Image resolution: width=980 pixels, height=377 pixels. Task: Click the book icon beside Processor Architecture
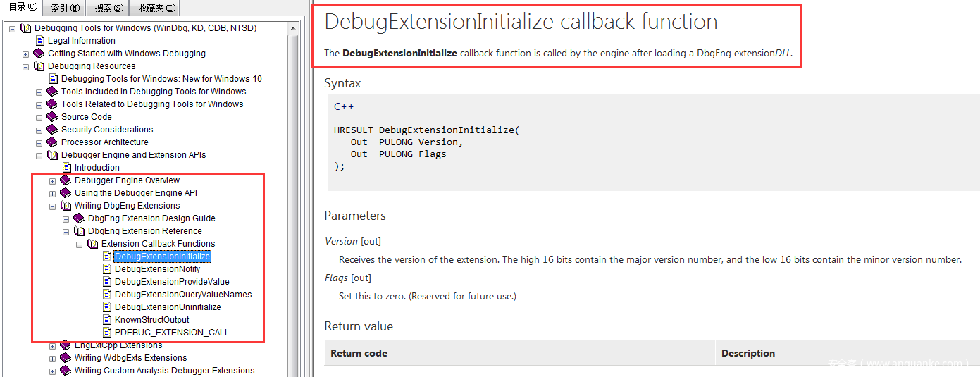tap(52, 142)
